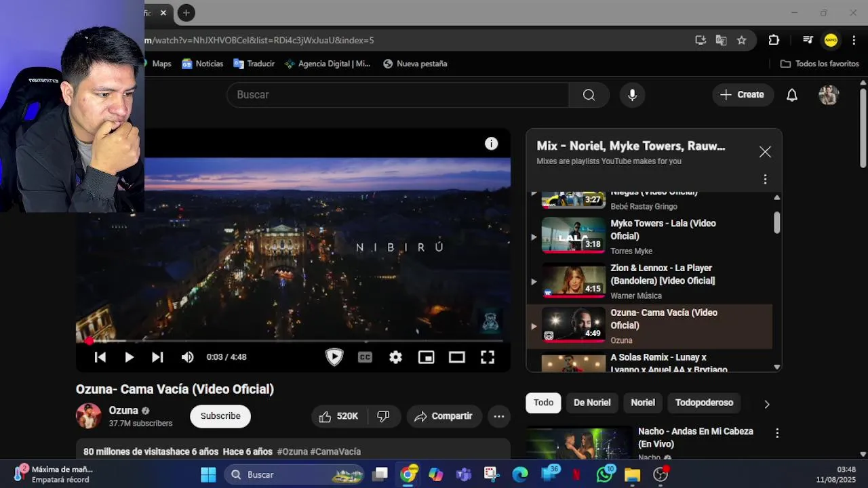Select the Todopoderoso filter chip
The image size is (868, 488).
(x=704, y=403)
